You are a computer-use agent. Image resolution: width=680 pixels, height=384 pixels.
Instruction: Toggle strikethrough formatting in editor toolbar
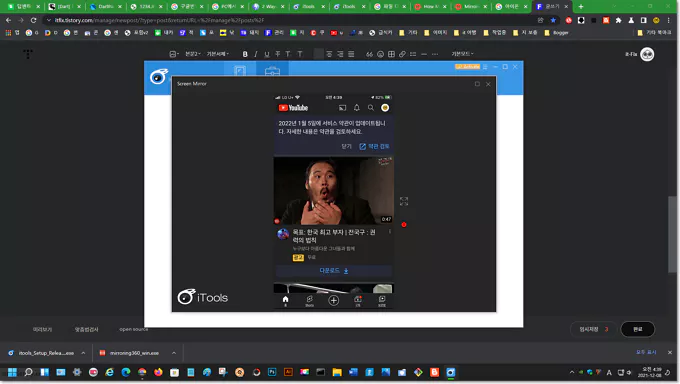[278, 54]
